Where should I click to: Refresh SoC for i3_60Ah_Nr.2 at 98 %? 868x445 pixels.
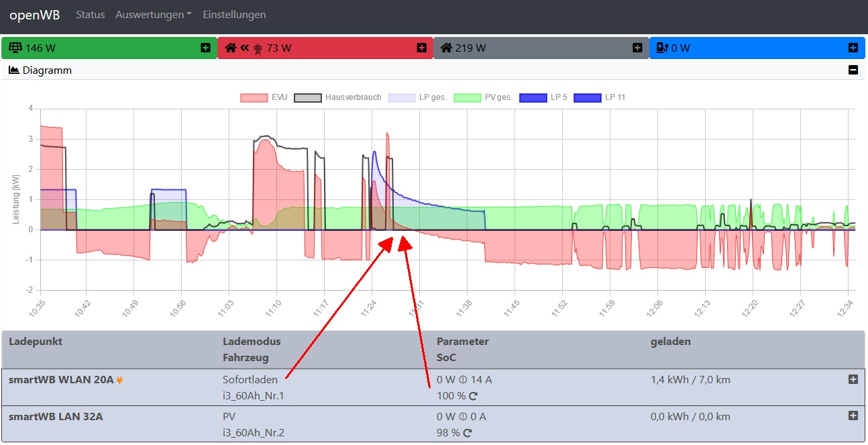(468, 433)
